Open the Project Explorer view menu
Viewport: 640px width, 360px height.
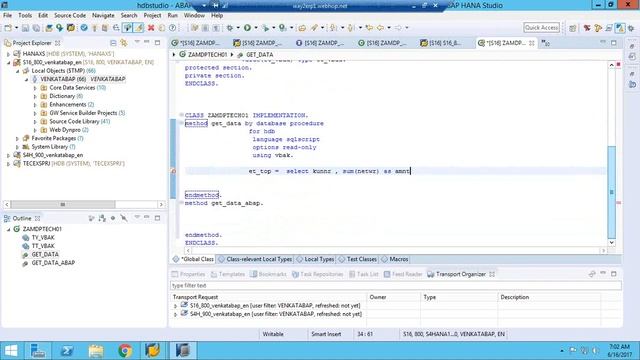click(x=137, y=42)
